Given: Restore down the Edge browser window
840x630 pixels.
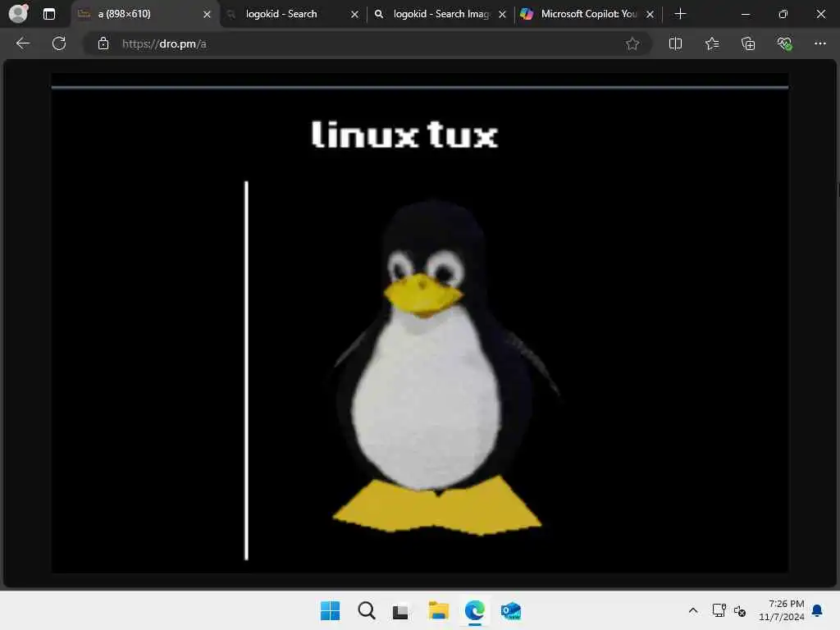Looking at the screenshot, I should (783, 15).
